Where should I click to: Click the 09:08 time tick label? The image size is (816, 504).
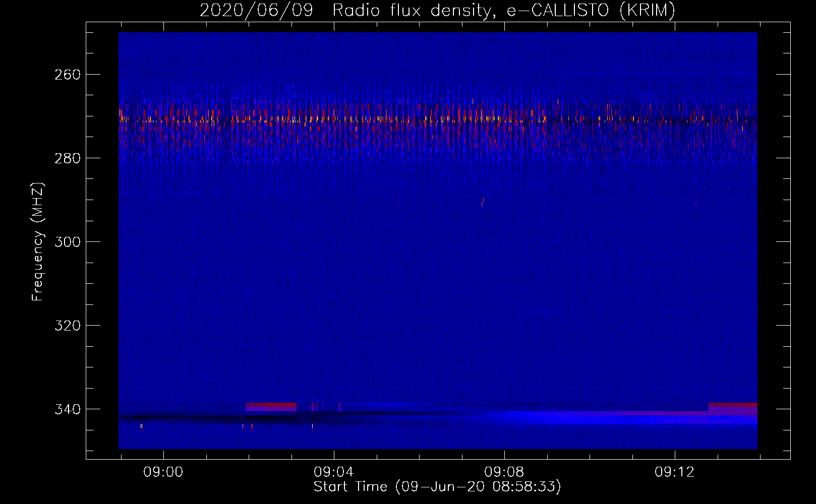coord(504,472)
